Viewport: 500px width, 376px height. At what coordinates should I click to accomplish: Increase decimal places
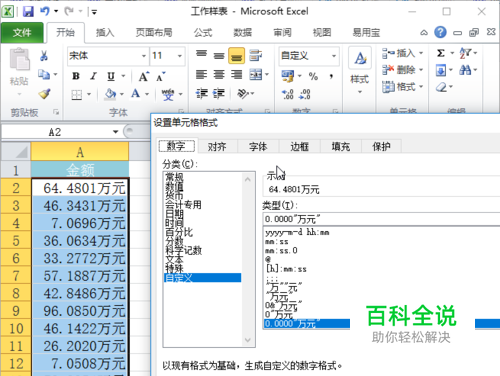288,94
